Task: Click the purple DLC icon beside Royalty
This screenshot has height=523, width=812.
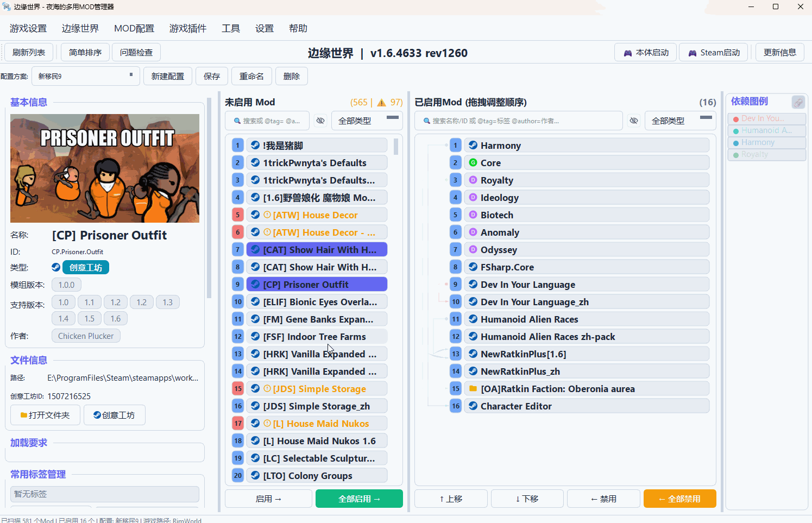Action: (x=473, y=180)
